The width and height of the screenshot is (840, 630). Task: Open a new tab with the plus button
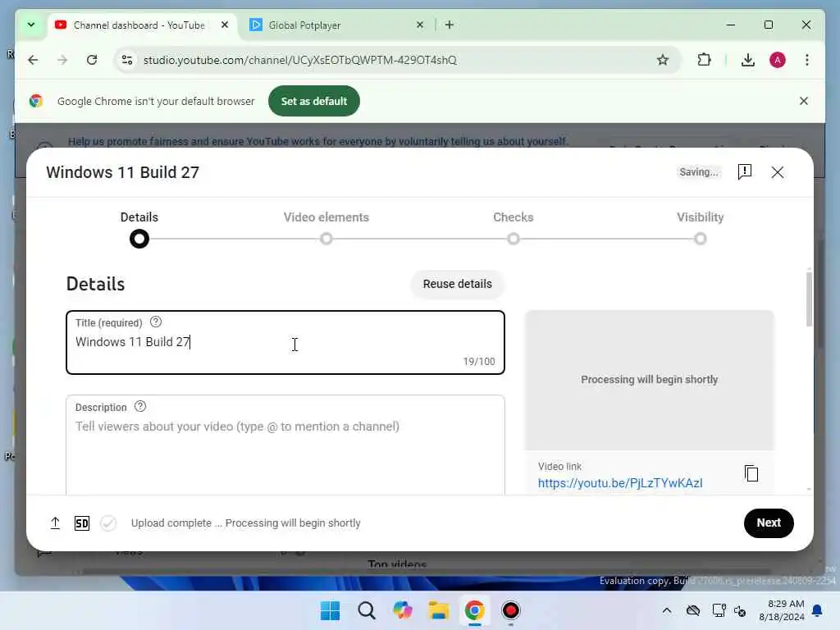[x=450, y=25]
